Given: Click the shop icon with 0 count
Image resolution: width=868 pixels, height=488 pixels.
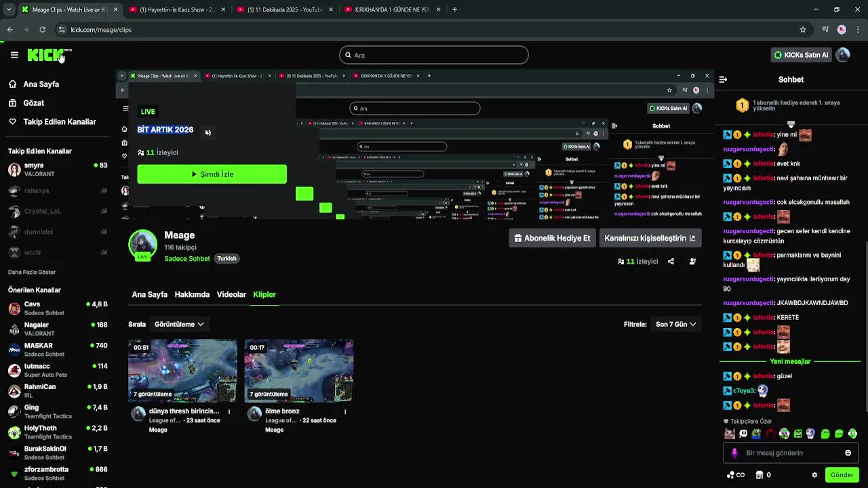Looking at the screenshot, I should tap(763, 475).
